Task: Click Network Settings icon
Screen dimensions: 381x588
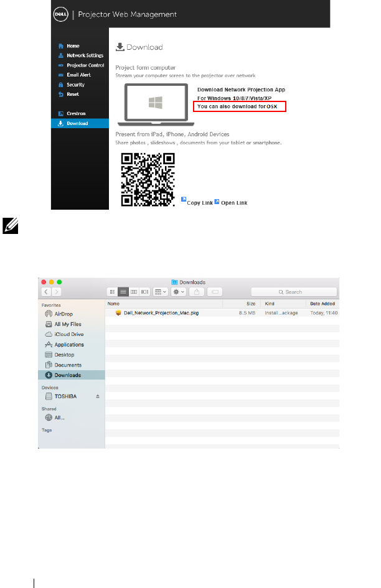Action: pyautogui.click(x=61, y=55)
